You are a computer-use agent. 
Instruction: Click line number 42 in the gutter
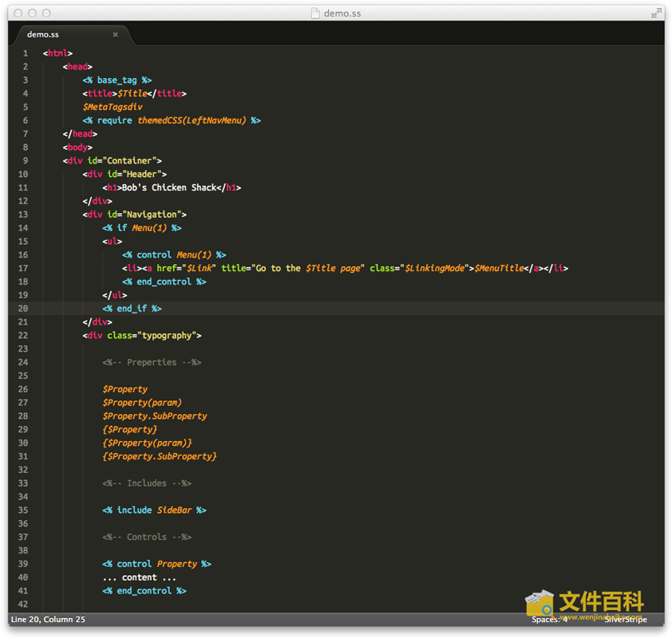23,605
